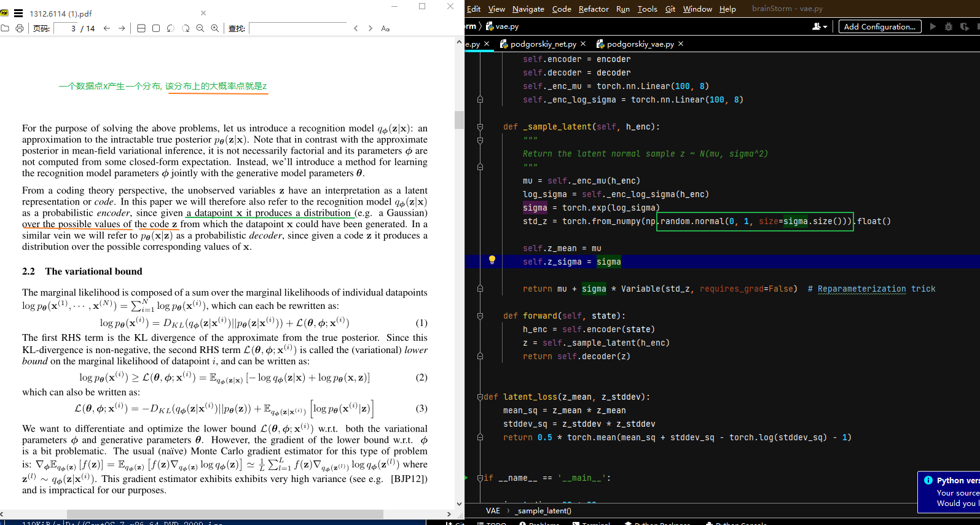Go to next PDF page arrow
The height and width of the screenshot is (525, 980).
122,28
